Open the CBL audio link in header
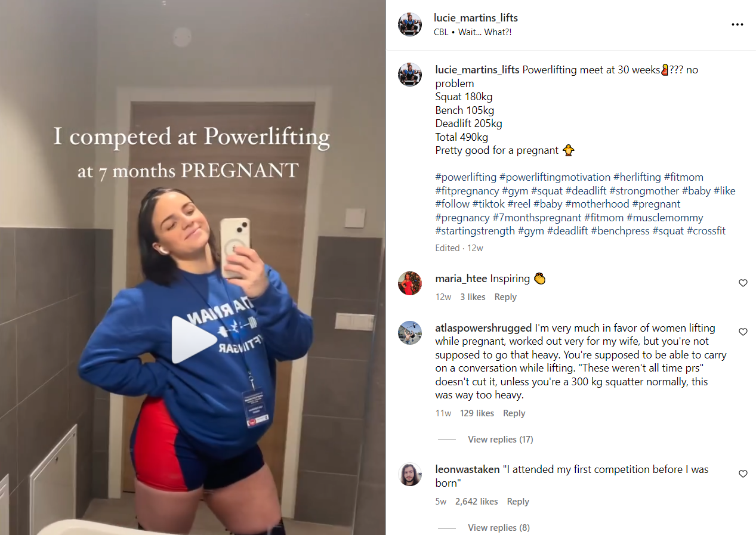756x535 pixels. tap(440, 32)
